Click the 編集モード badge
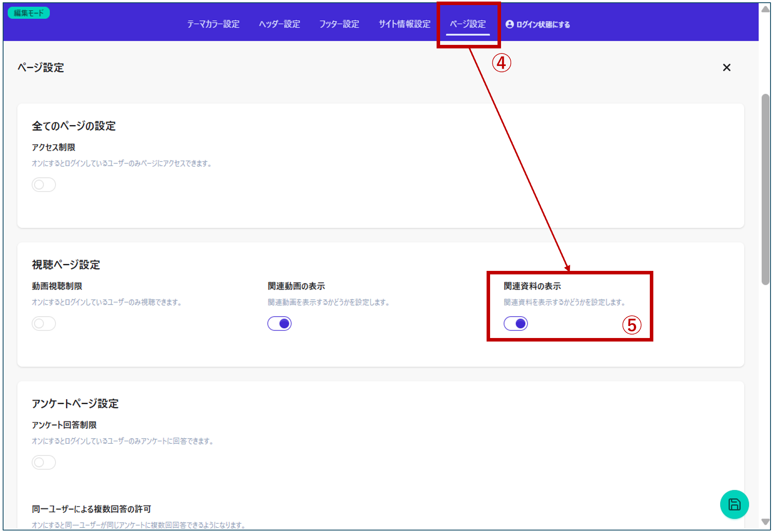 (29, 13)
